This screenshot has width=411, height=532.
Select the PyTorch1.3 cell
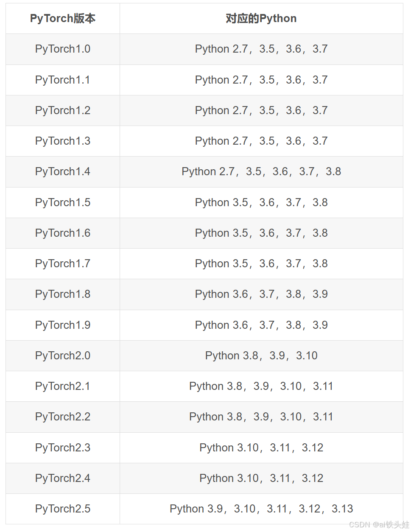point(63,141)
